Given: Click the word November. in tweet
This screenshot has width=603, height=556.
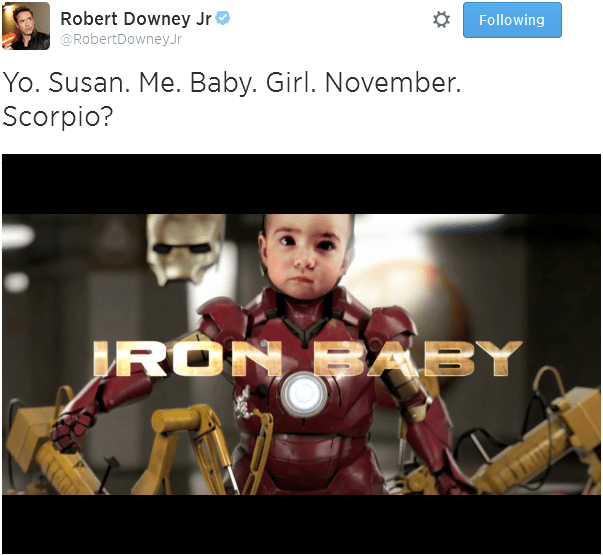Looking at the screenshot, I should 393,82.
